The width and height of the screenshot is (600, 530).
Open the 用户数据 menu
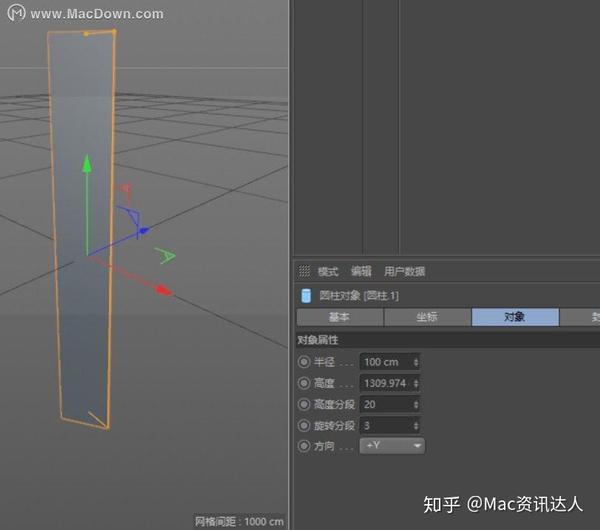coord(404,271)
